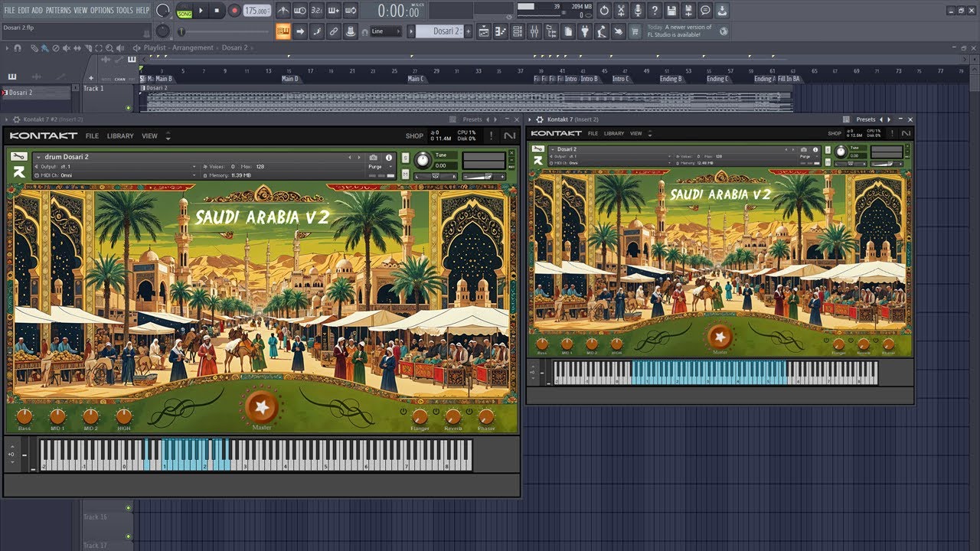Toggle Mute M button in left Kontakt
This screenshot has width=980, height=551.
(x=405, y=174)
